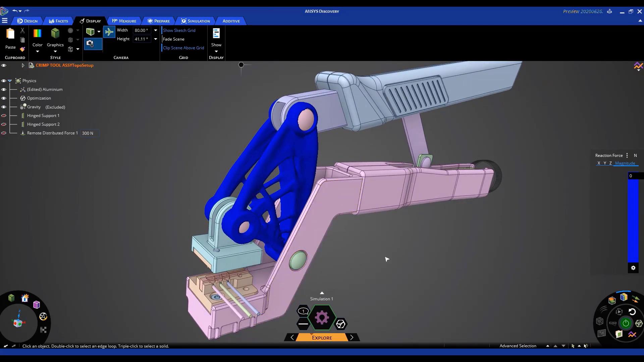Switch to the Simulation ribbon tab
The height and width of the screenshot is (362, 644).
pyautogui.click(x=196, y=21)
